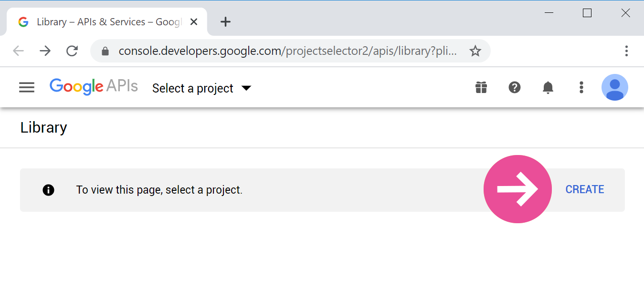Image resolution: width=644 pixels, height=300 pixels.
Task: Go forward using browser forward arrow
Action: click(x=45, y=51)
